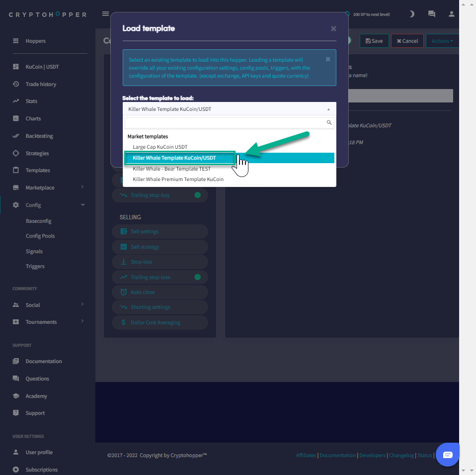Viewport: 476px width, 475px height.
Task: Close the Load template dialog
Action: click(333, 29)
